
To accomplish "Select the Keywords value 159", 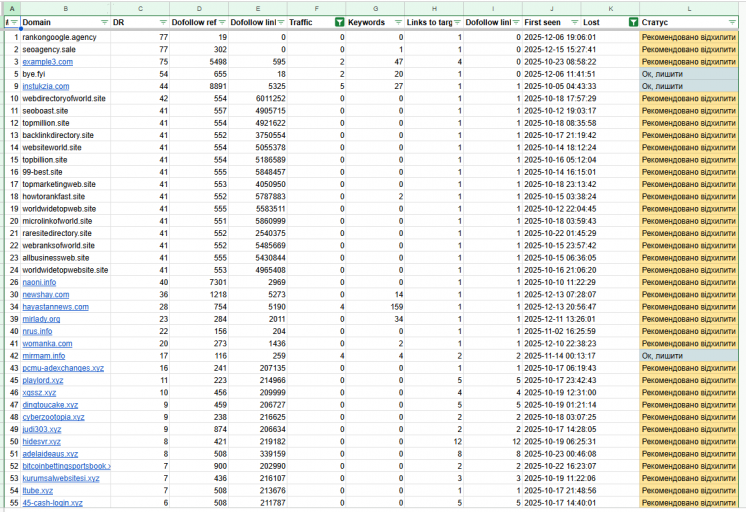I will [375, 307].
